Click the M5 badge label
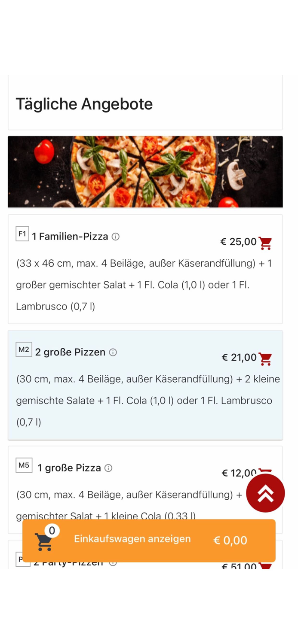The width and height of the screenshot is (298, 644). tap(24, 465)
